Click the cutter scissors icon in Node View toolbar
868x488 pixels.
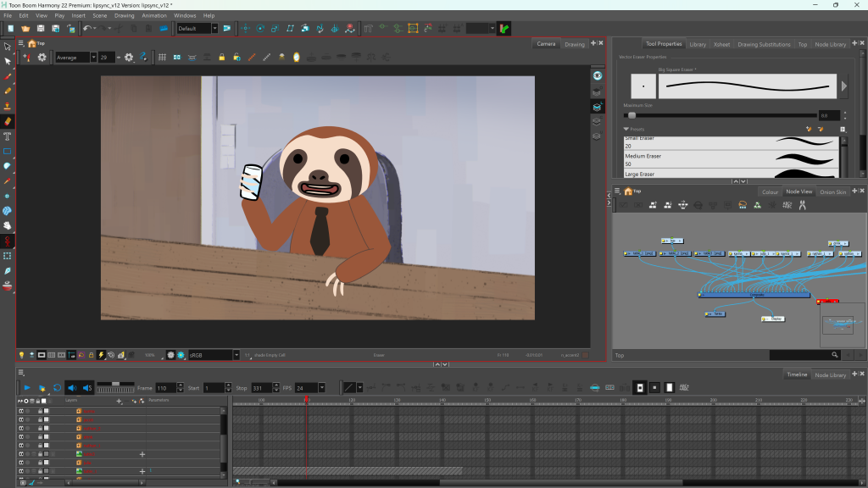tap(802, 205)
